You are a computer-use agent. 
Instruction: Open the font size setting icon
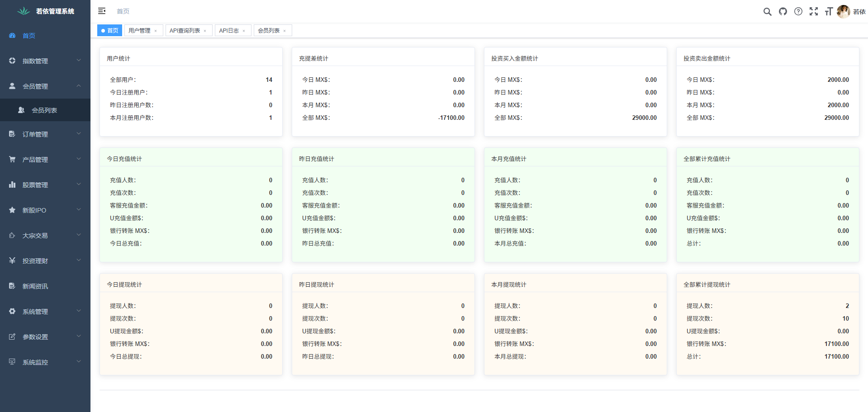(x=829, y=12)
